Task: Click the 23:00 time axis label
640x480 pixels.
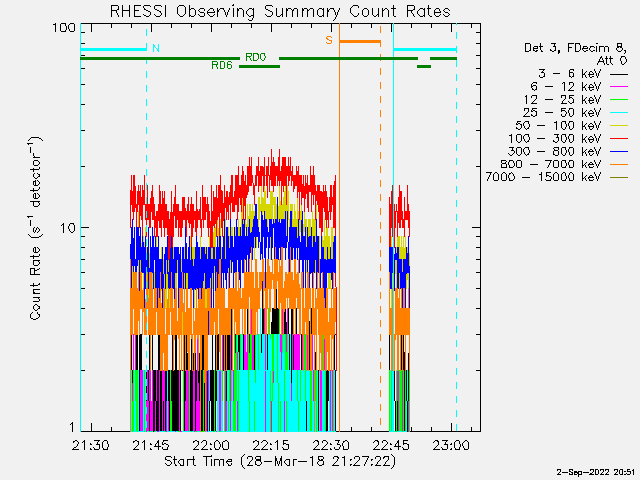Action: pyautogui.click(x=451, y=445)
